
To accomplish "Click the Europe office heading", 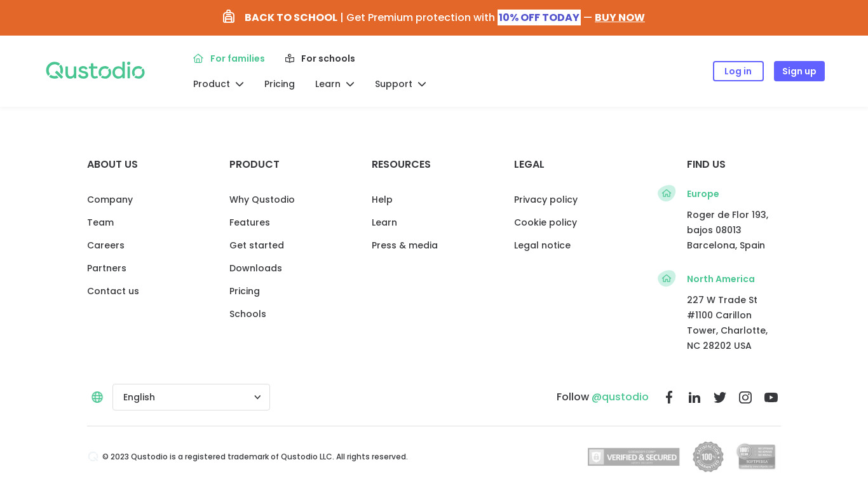I will coord(703,194).
